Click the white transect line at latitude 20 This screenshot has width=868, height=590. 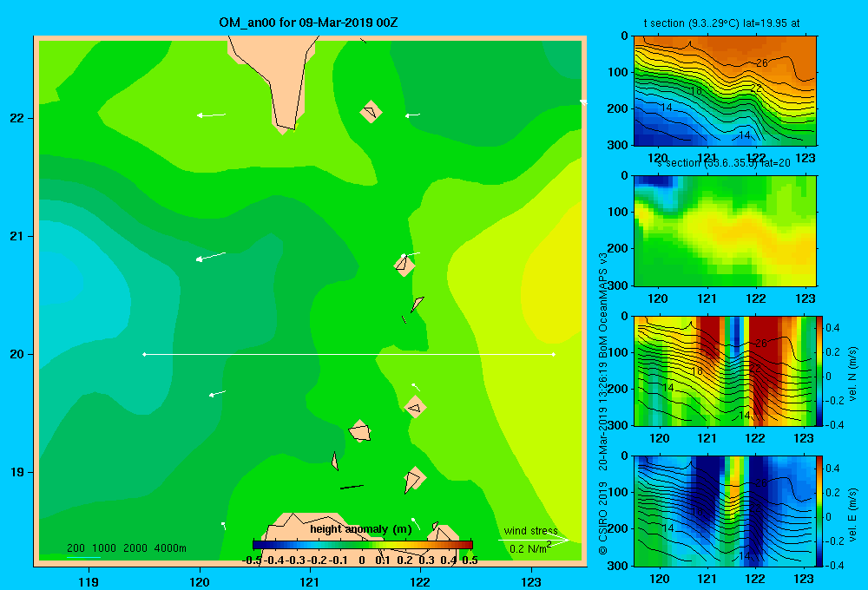point(349,354)
